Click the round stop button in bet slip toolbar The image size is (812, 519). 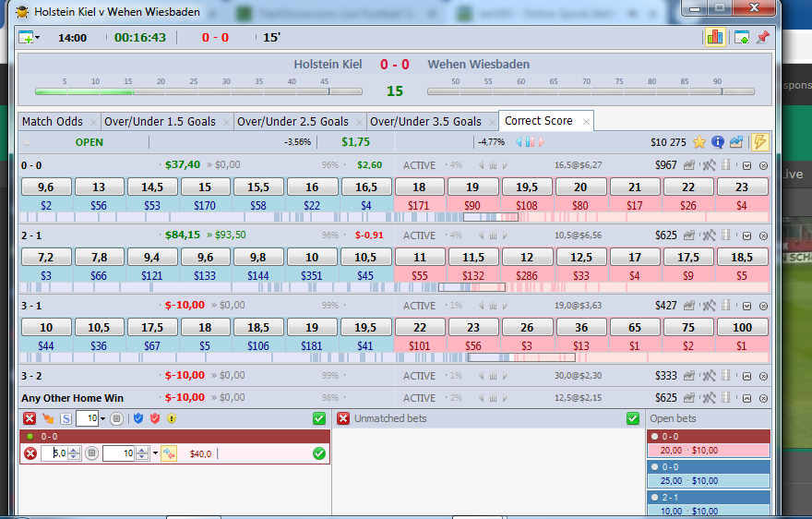(x=116, y=418)
